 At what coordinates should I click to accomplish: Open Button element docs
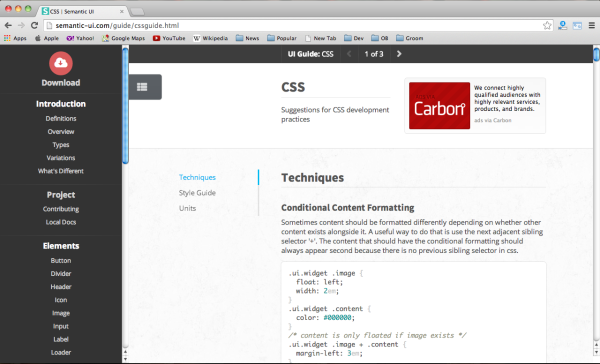click(x=61, y=261)
